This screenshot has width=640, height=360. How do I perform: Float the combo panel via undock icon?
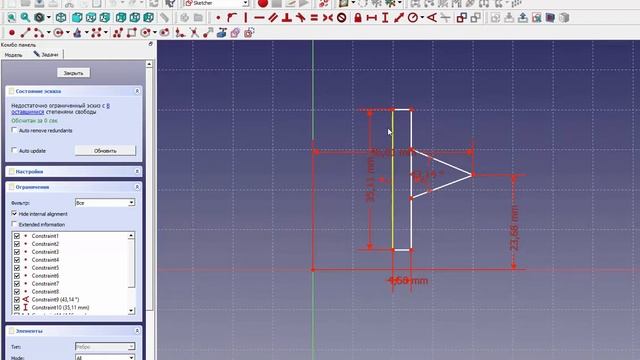pyautogui.click(x=151, y=44)
